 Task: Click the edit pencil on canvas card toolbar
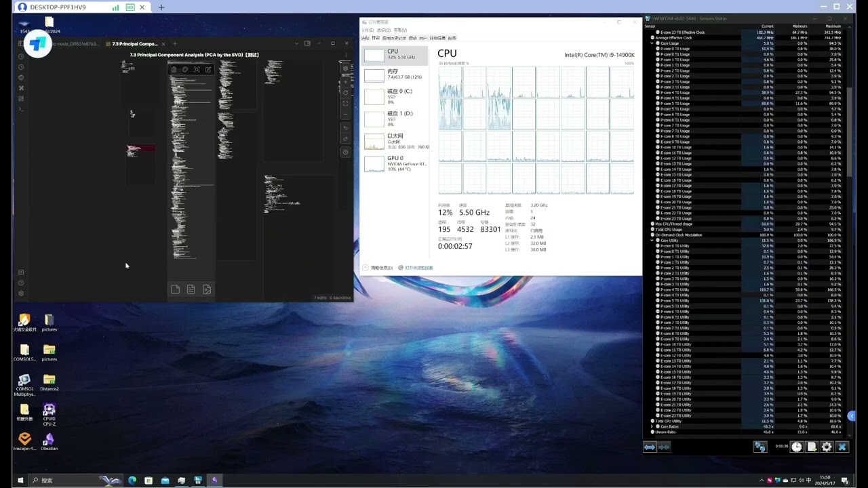coord(208,69)
